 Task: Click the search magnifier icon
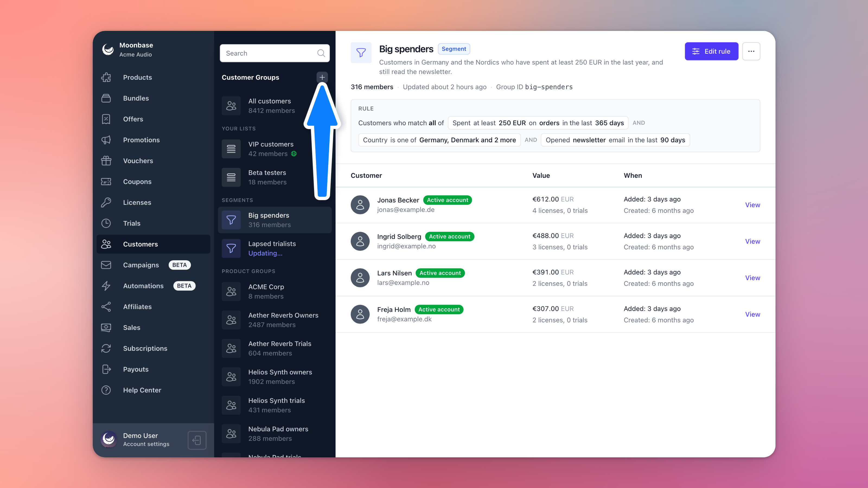coord(321,53)
